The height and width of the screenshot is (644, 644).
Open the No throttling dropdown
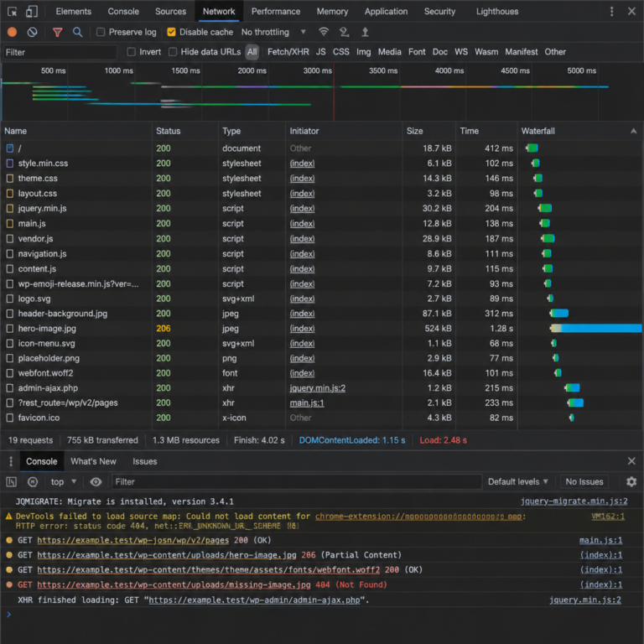click(x=273, y=32)
